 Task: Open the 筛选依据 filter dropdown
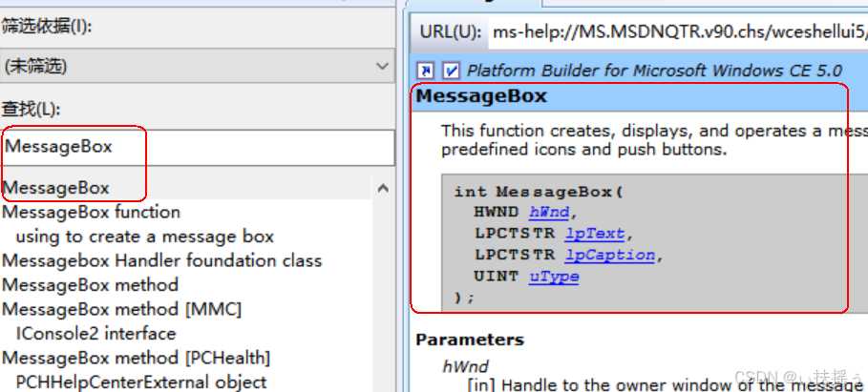(x=198, y=67)
